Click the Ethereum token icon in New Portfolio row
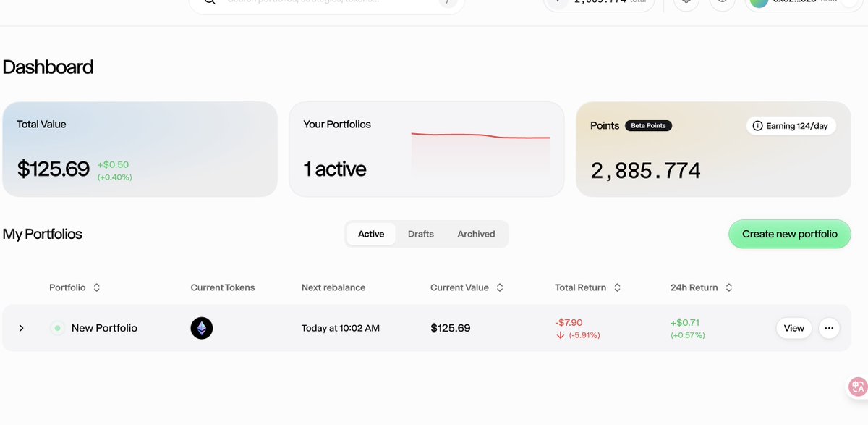The height and width of the screenshot is (425, 868). coord(202,328)
